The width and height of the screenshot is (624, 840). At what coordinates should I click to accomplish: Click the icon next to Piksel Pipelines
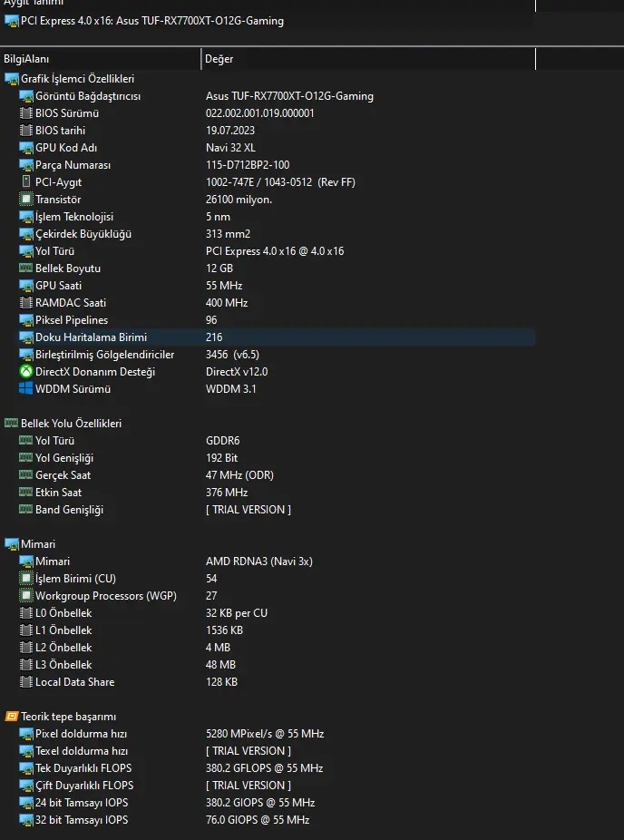click(x=25, y=320)
